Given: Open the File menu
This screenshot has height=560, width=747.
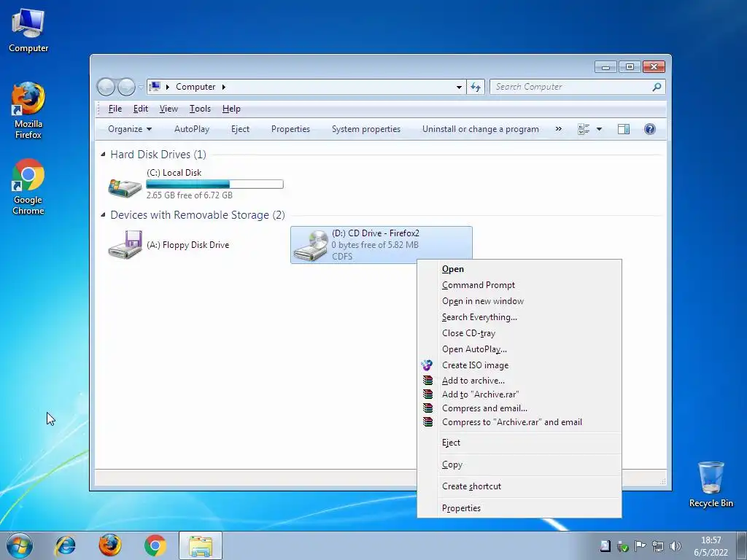Looking at the screenshot, I should coord(115,109).
